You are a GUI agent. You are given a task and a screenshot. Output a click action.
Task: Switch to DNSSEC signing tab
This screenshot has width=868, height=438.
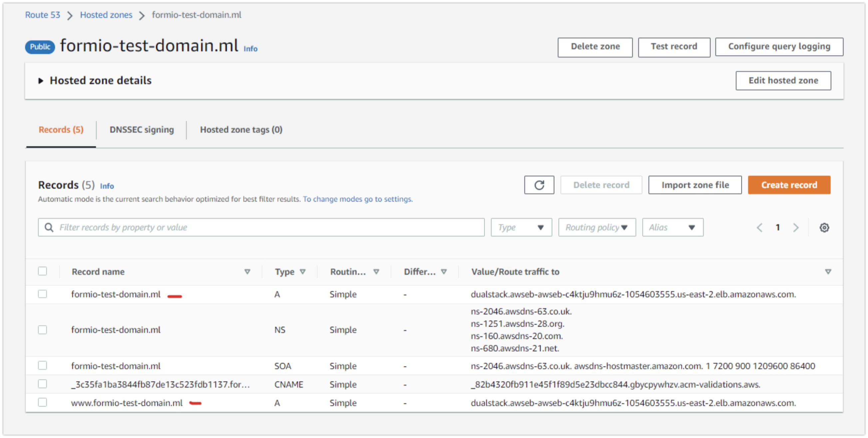click(142, 130)
